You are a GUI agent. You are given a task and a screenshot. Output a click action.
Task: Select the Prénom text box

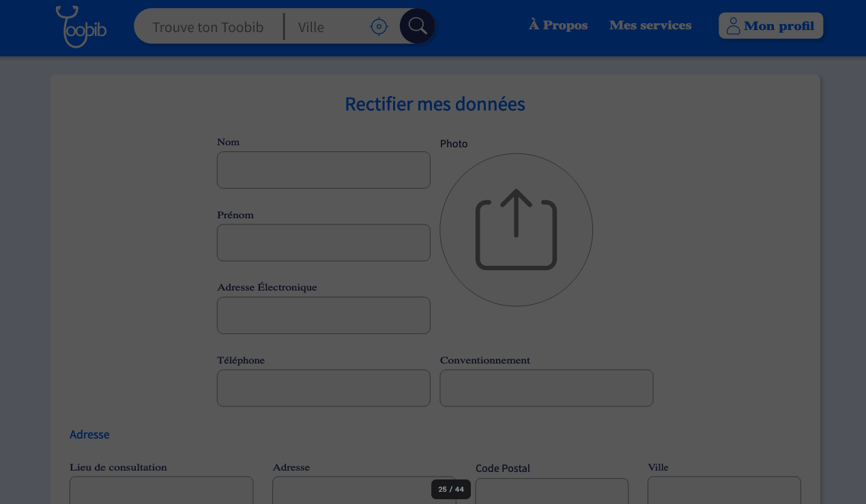(323, 243)
